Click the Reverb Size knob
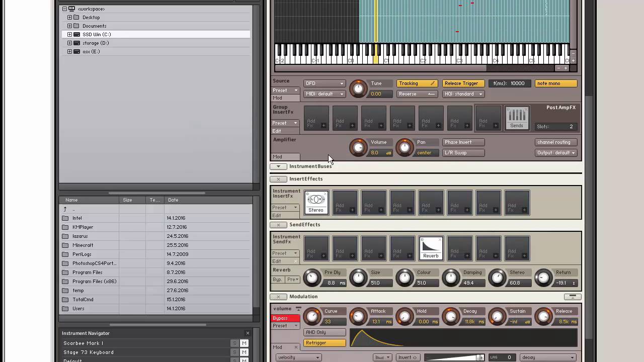 tap(358, 278)
